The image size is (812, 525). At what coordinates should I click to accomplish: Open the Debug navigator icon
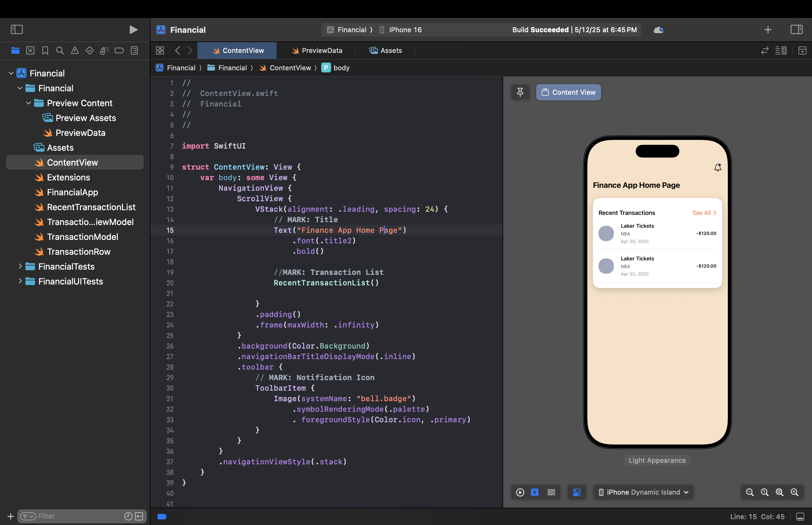pos(104,50)
